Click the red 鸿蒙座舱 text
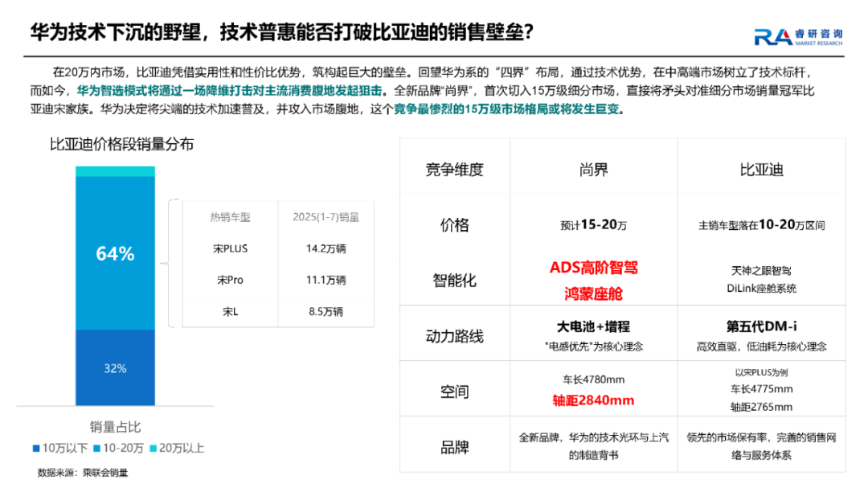Screen dimensions: 868x488 tap(593, 293)
